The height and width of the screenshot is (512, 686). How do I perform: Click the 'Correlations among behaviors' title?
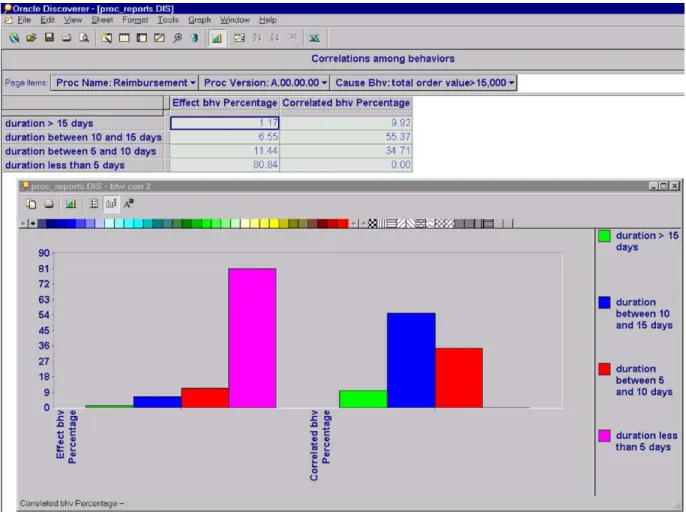click(383, 59)
